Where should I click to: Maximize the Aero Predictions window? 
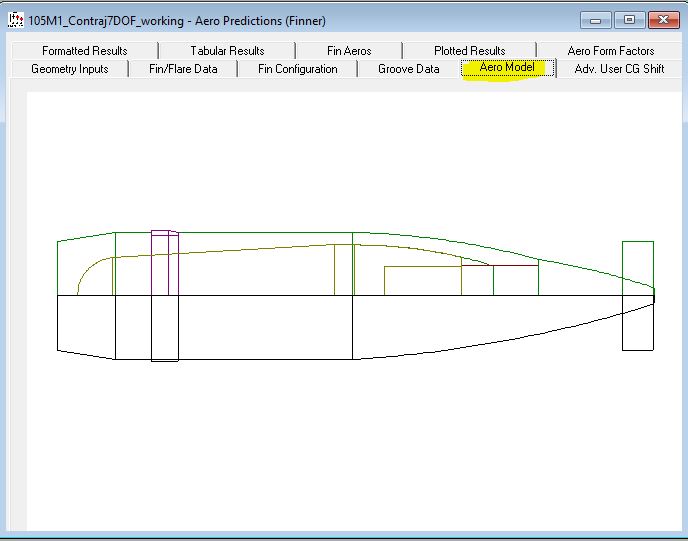629,20
